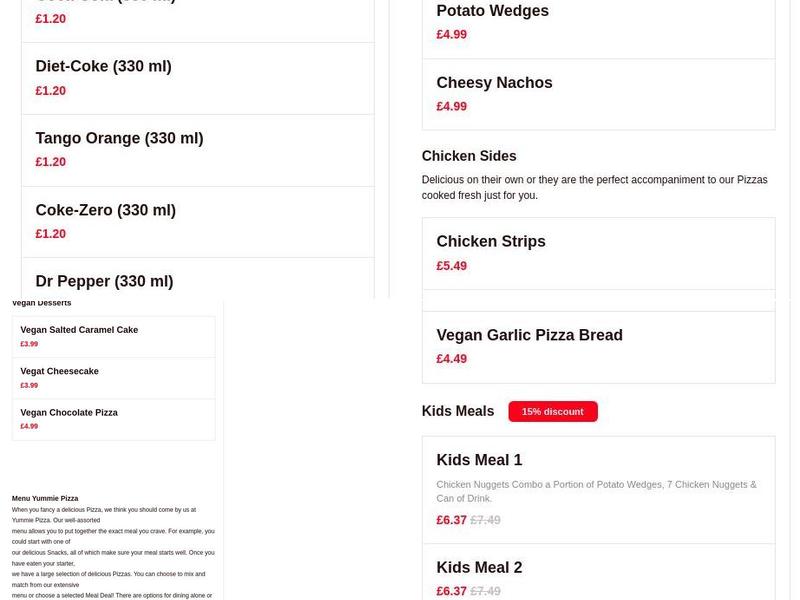Click the Menu Yummie Pizza heading
Screen dimensions: 800x600
pyautogui.click(x=43, y=497)
